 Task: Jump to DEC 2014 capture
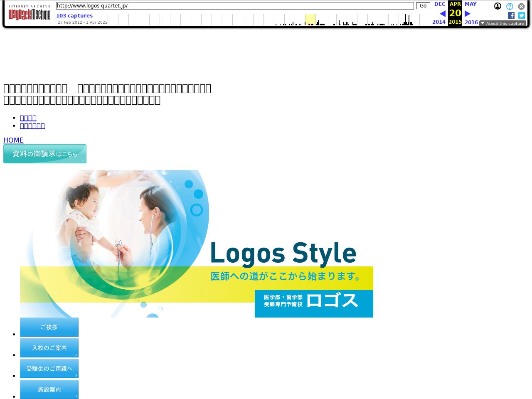click(x=439, y=4)
